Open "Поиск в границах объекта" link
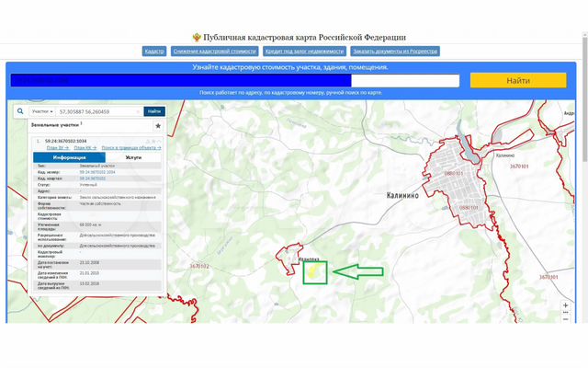588x368 pixels. pos(131,148)
